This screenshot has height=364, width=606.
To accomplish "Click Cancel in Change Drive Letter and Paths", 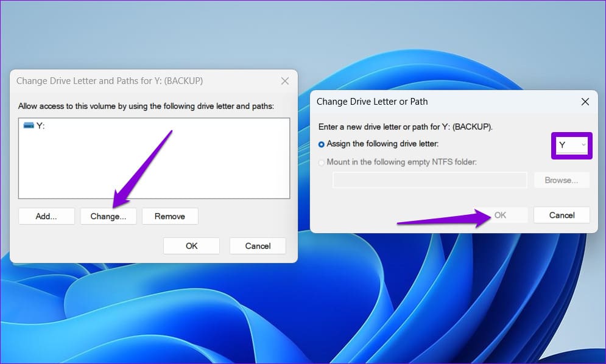I will tap(258, 246).
